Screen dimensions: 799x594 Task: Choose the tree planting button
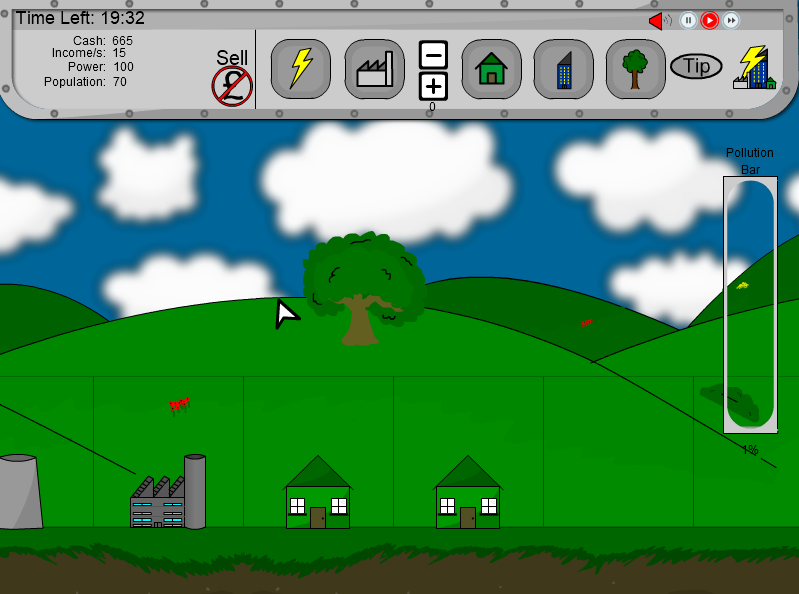[x=635, y=69]
